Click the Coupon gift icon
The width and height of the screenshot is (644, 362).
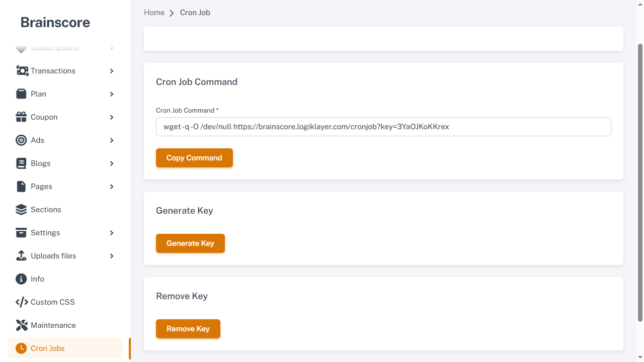pyautogui.click(x=21, y=117)
